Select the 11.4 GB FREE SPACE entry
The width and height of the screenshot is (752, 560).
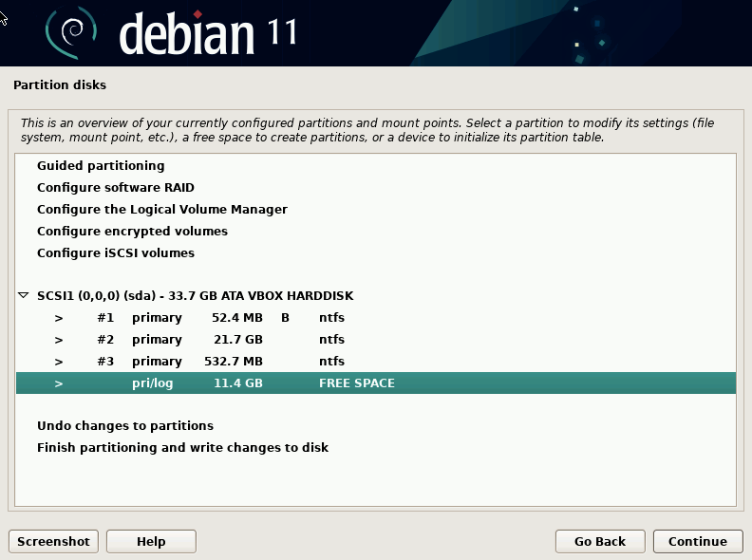pyautogui.click(x=285, y=383)
